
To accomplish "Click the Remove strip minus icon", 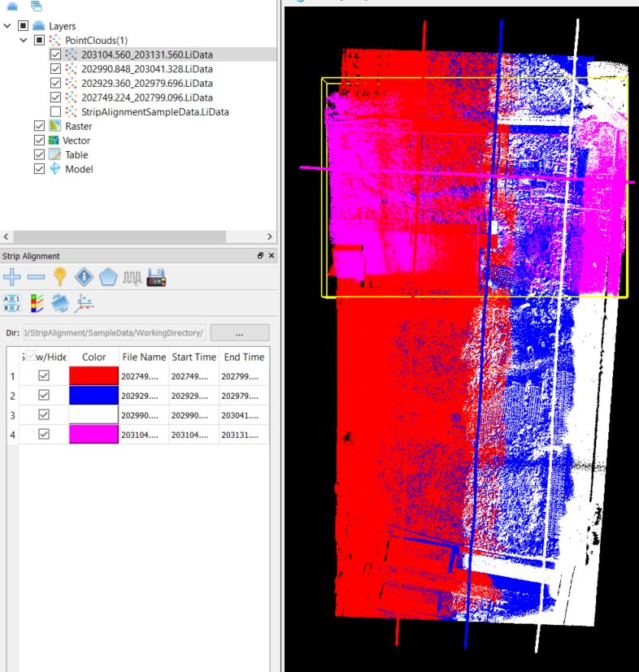I will click(x=36, y=277).
